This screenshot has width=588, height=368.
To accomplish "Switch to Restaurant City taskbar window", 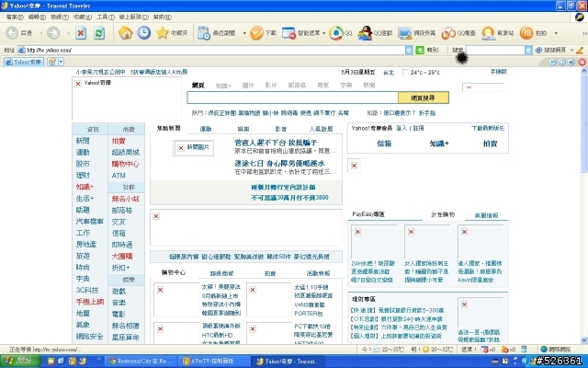I will (x=141, y=362).
